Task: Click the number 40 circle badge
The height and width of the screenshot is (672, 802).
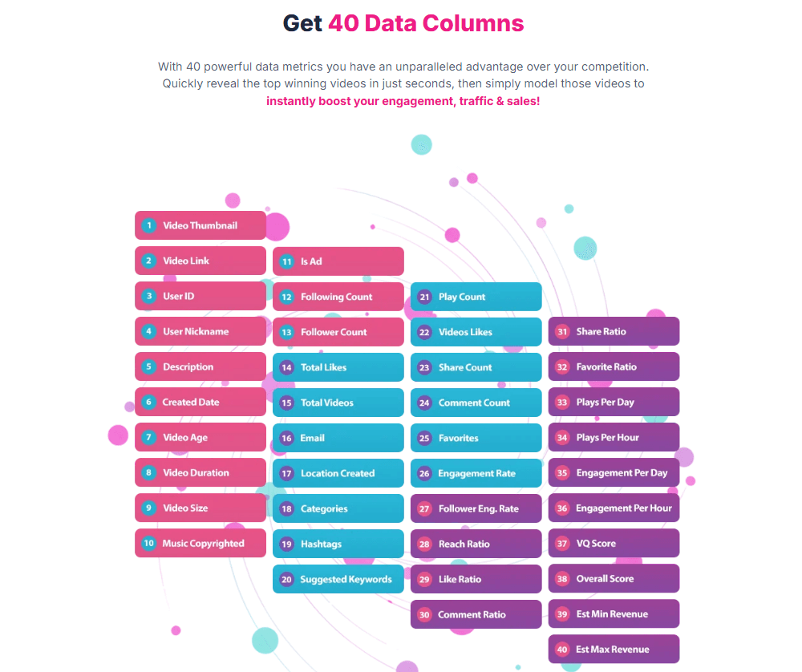Action: 562,650
